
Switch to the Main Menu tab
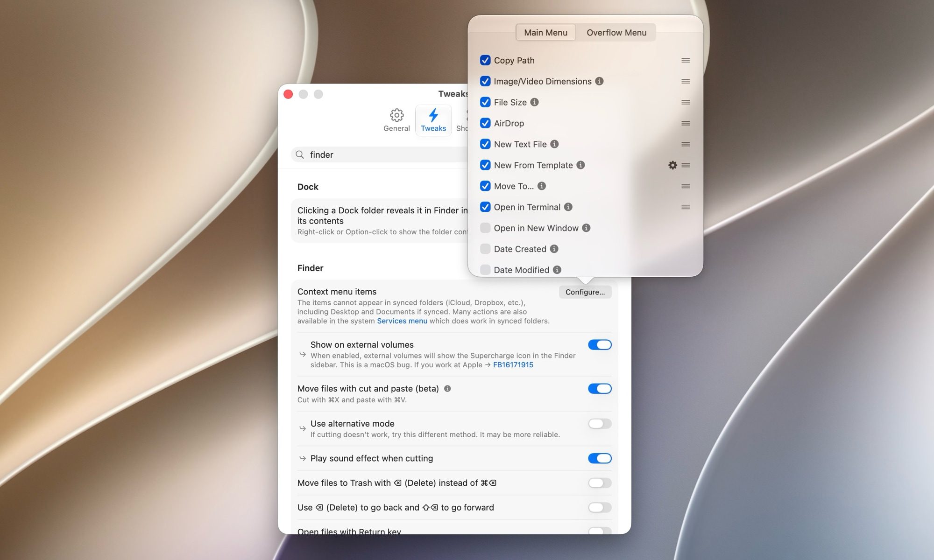[545, 33]
